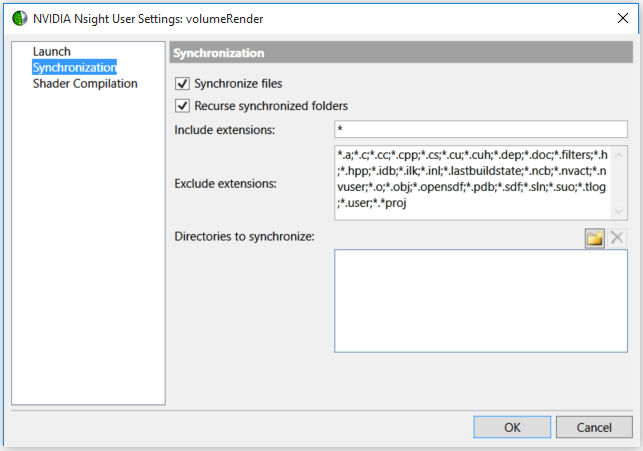643x451 pixels.
Task: Click the Exclude extensions label
Action: [226, 184]
